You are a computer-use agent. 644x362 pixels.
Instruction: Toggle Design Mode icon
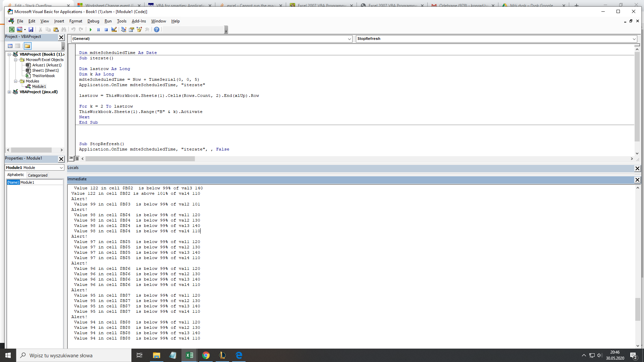(114, 29)
